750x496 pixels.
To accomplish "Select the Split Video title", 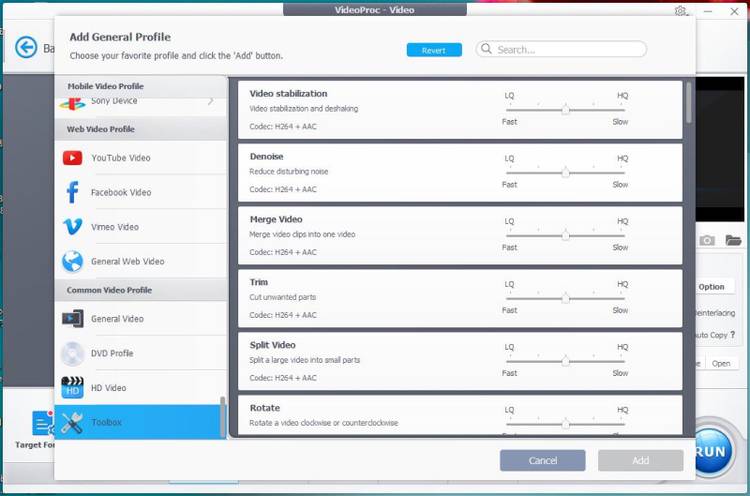I will tap(273, 345).
